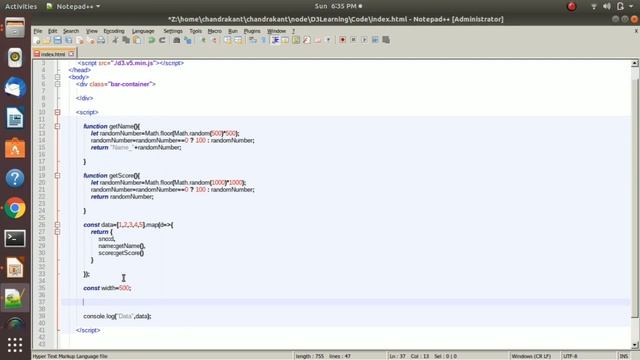Click the editor scrollbar up arrow

tap(635, 63)
